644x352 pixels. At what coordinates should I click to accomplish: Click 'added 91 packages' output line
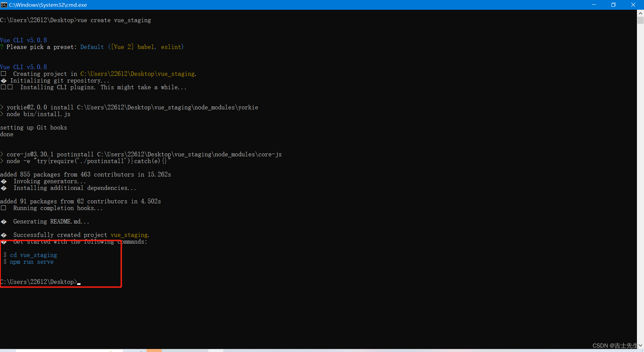click(x=80, y=201)
